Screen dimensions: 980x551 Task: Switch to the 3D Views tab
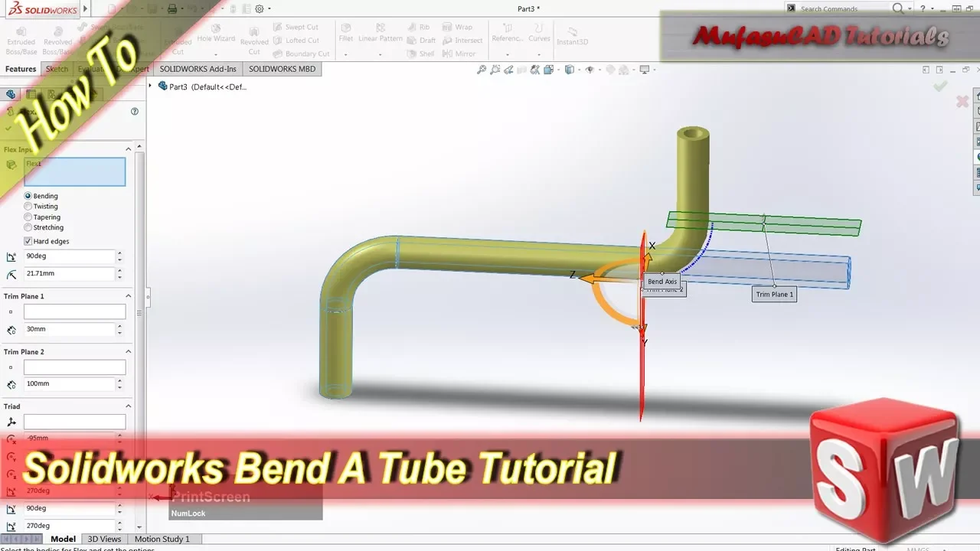(x=104, y=539)
